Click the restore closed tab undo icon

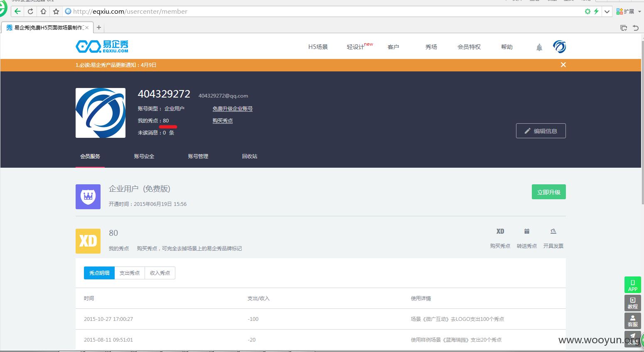pyautogui.click(x=636, y=28)
